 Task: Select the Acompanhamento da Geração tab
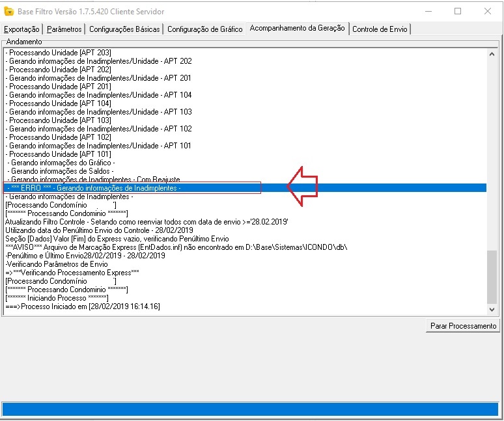click(x=298, y=29)
